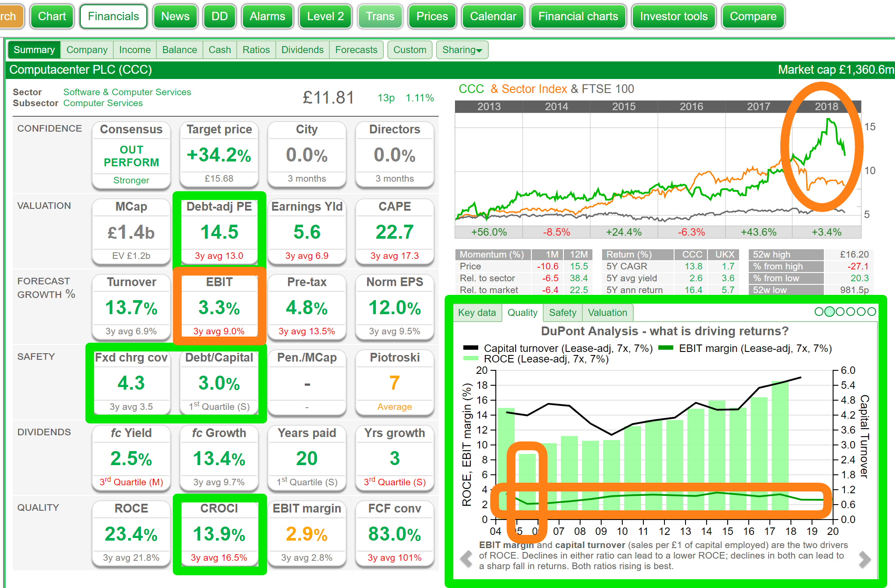This screenshot has height=588, width=895.
Task: Click the Computacenter PLC (CCC) title
Action: point(80,70)
